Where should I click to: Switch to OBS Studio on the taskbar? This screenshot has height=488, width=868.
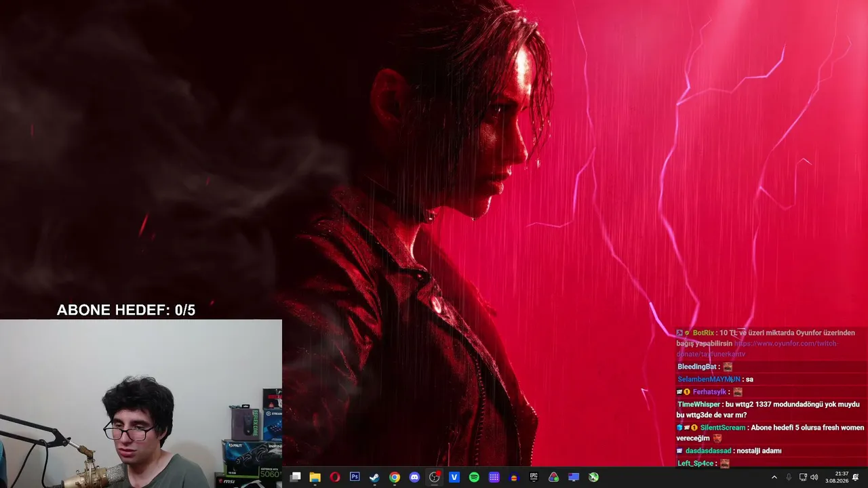click(x=434, y=477)
